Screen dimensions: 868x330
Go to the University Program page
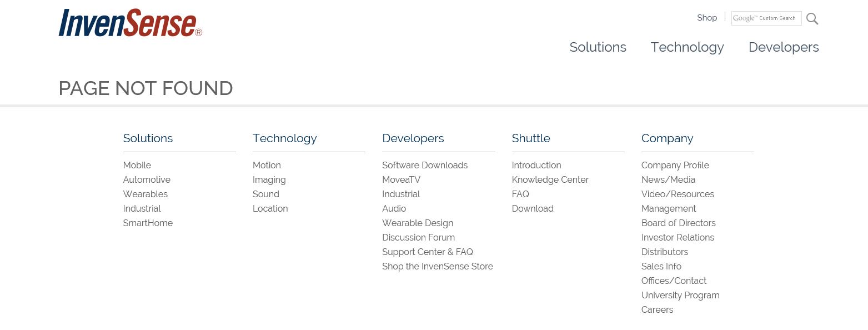pos(680,295)
